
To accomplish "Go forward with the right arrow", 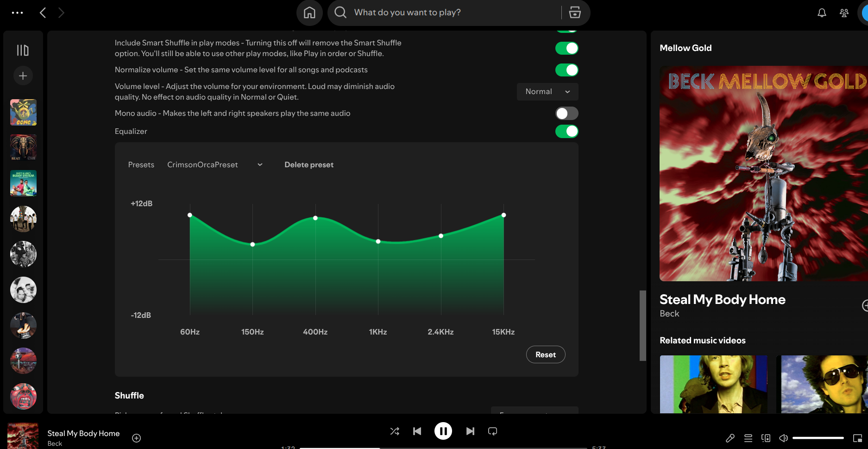I will pyautogui.click(x=61, y=13).
